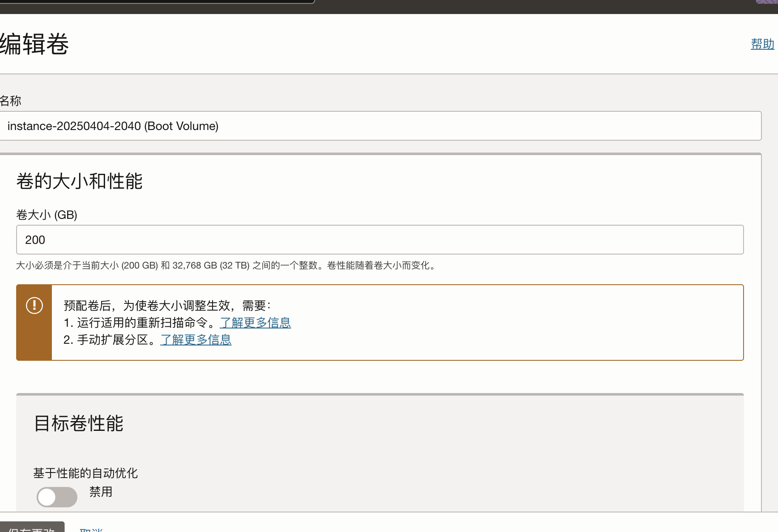Click the 卷大小 (GB) field showing 200
This screenshot has height=532, width=778.
pos(380,240)
